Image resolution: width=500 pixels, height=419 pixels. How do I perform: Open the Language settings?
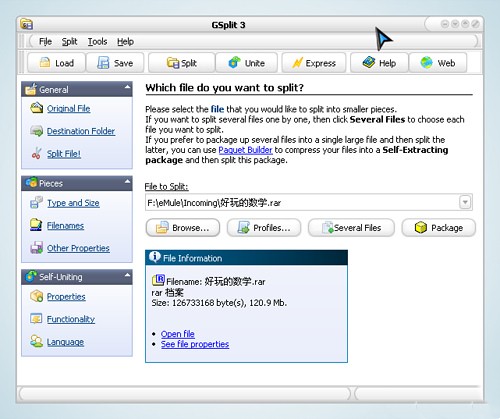65,342
